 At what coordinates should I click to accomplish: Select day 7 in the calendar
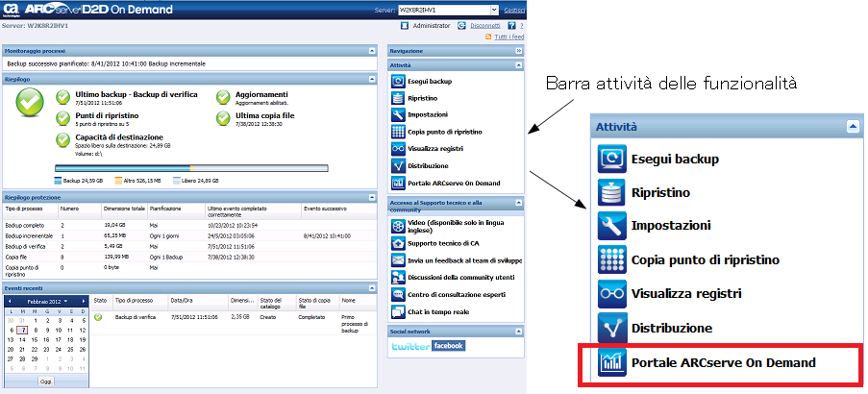(x=21, y=330)
